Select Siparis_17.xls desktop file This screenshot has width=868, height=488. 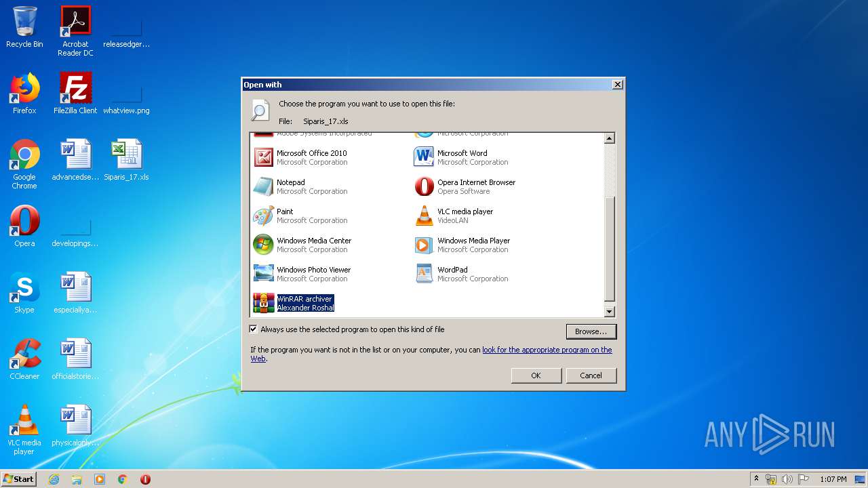(126, 160)
